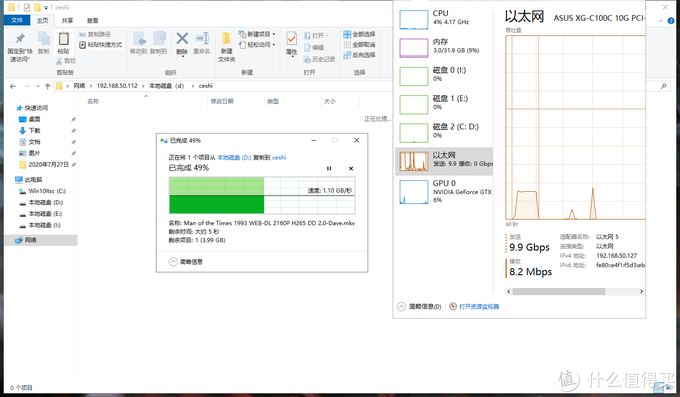Viewport: 680px width, 397px height.
Task: Select CPU in Task Manager performance list
Action: pyautogui.click(x=444, y=20)
